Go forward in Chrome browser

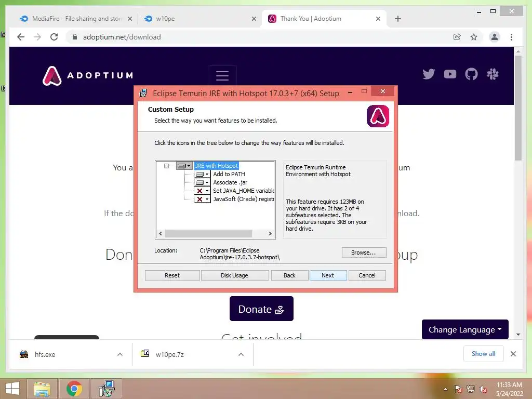pyautogui.click(x=37, y=37)
